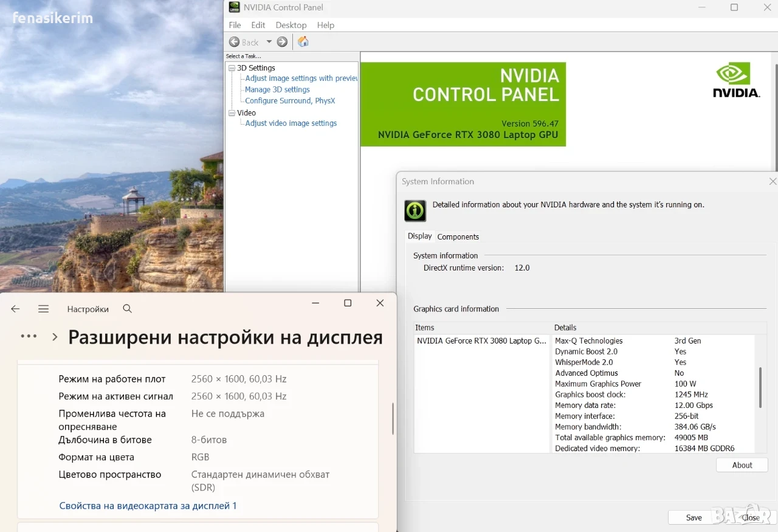Go back using Settings back arrow

point(15,309)
